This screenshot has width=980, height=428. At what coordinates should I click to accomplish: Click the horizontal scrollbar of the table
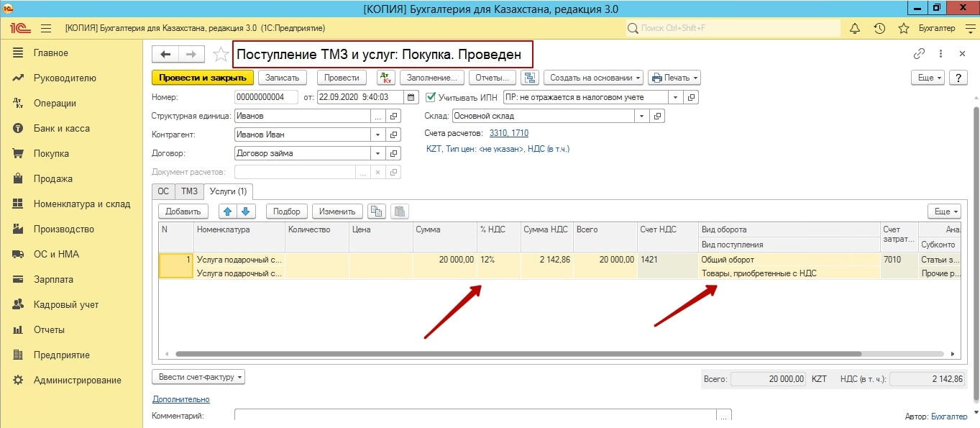518,354
